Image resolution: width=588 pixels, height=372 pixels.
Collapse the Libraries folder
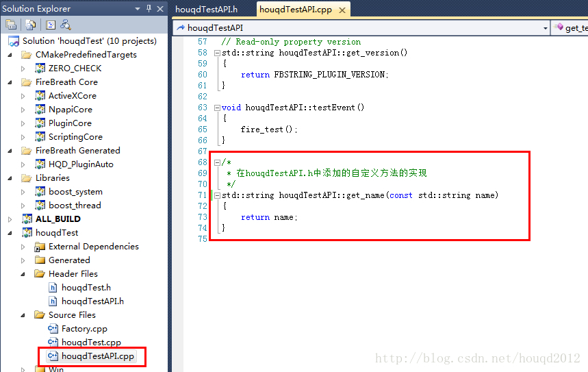(10, 178)
